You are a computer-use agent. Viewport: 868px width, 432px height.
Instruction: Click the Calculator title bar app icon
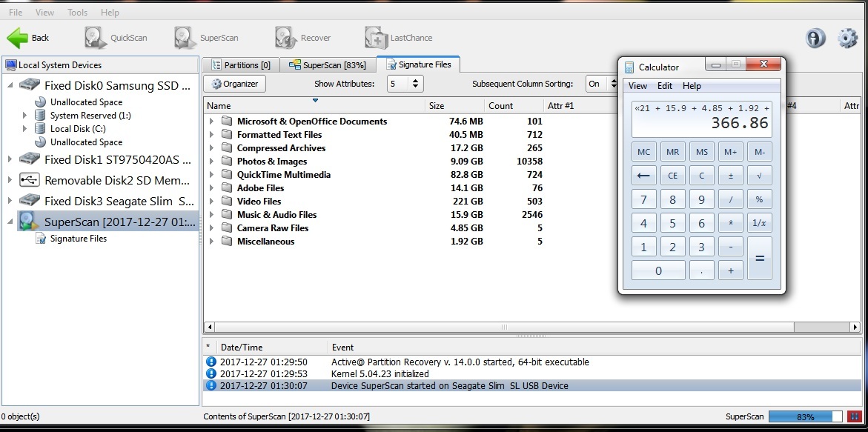[629, 67]
